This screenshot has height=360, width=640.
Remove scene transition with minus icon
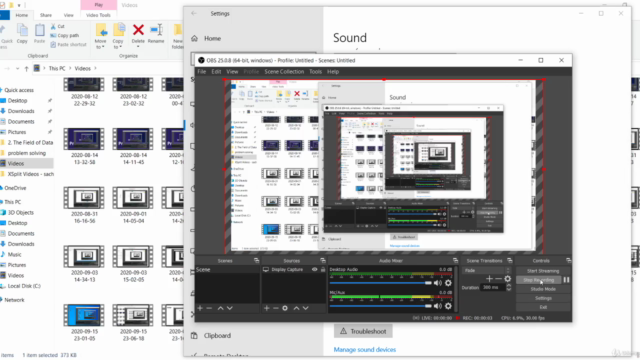coord(498,279)
